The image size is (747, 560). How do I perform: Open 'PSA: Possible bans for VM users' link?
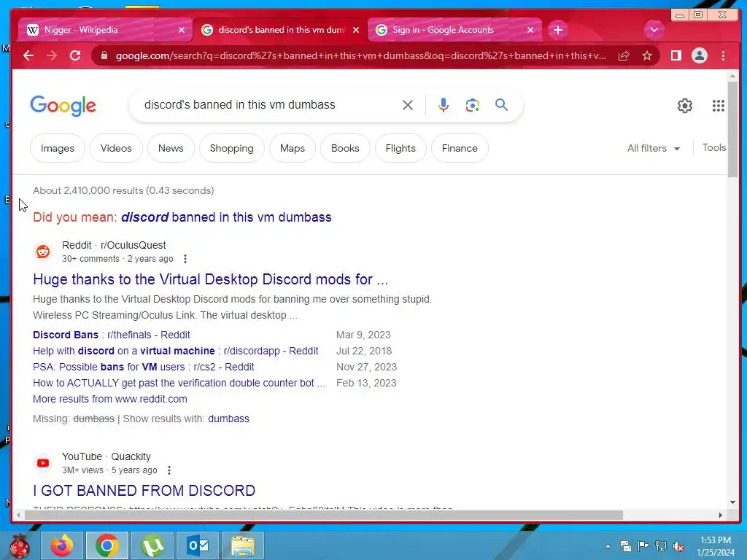(x=144, y=367)
